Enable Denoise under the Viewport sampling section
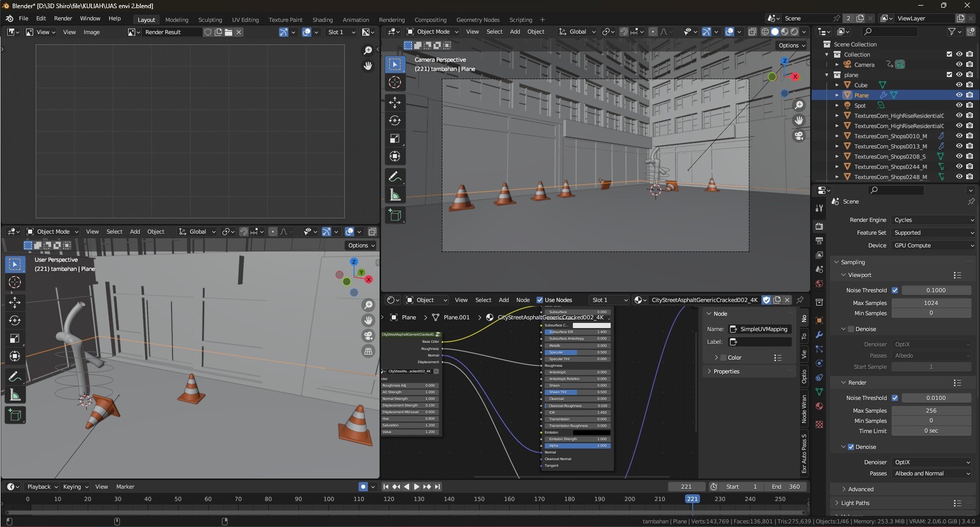The width and height of the screenshot is (980, 527). point(851,329)
